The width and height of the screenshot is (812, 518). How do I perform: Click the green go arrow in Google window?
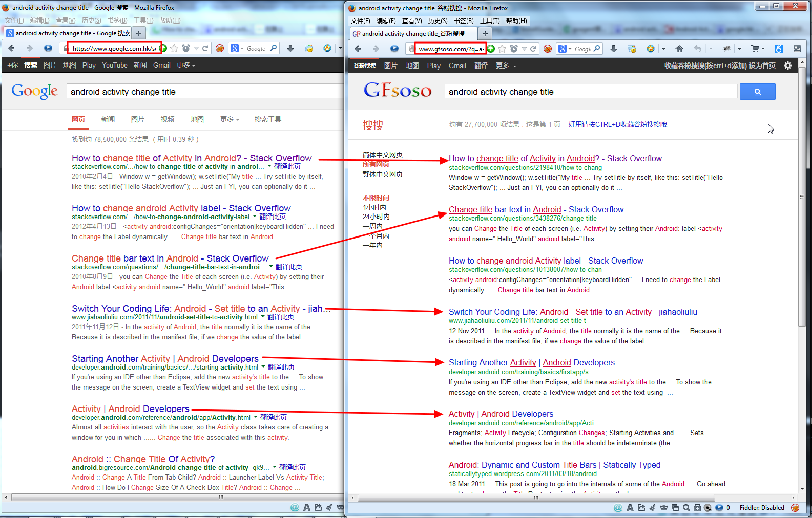pyautogui.click(x=163, y=48)
